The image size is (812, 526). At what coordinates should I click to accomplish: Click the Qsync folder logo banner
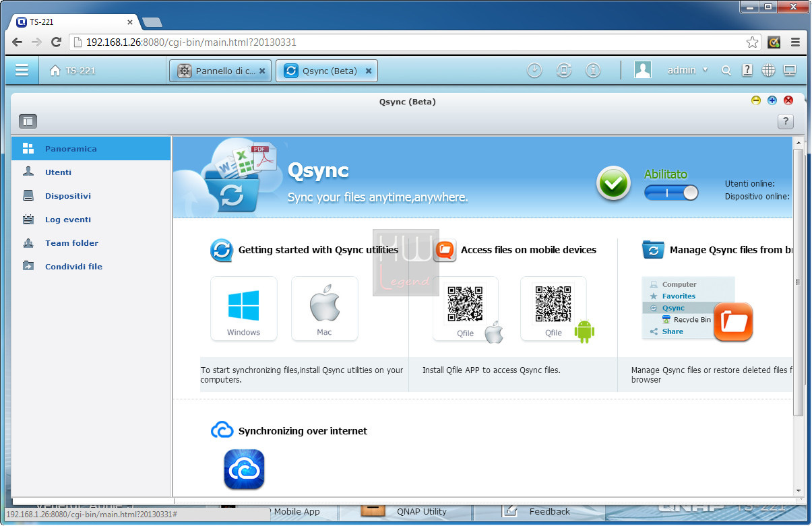(x=232, y=176)
